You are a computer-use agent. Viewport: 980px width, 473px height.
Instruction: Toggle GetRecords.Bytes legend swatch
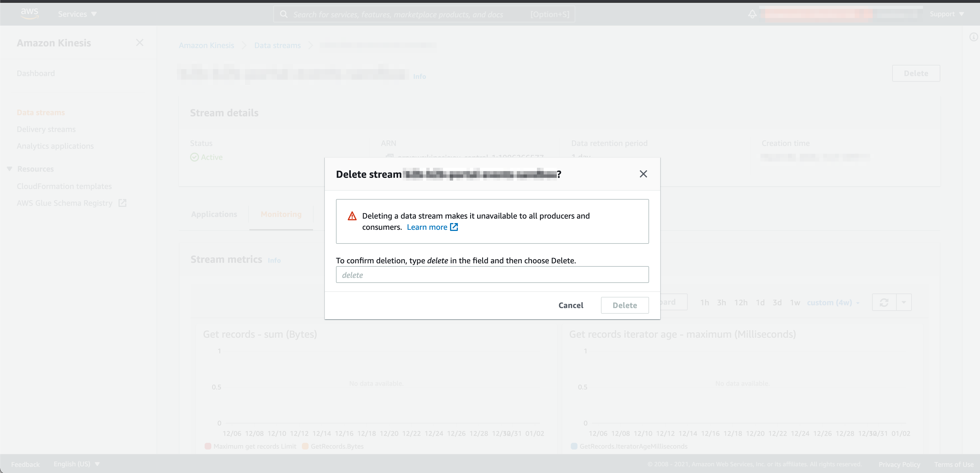coord(305,446)
